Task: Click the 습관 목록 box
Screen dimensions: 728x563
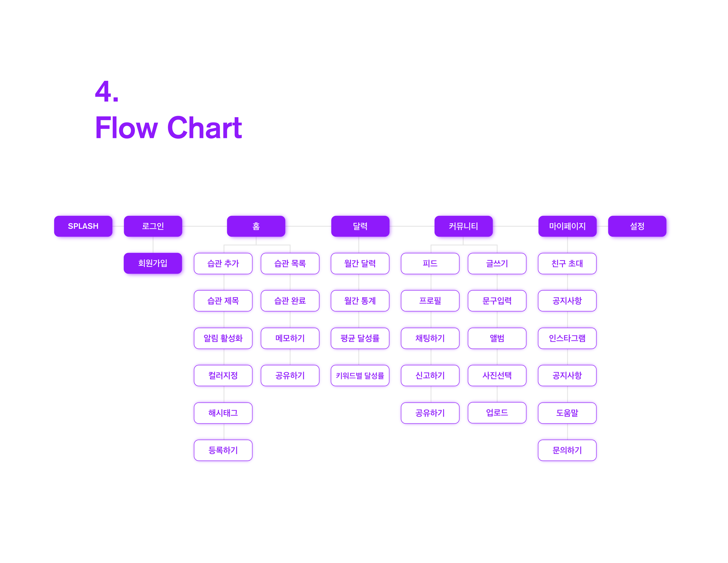Action: point(290,263)
